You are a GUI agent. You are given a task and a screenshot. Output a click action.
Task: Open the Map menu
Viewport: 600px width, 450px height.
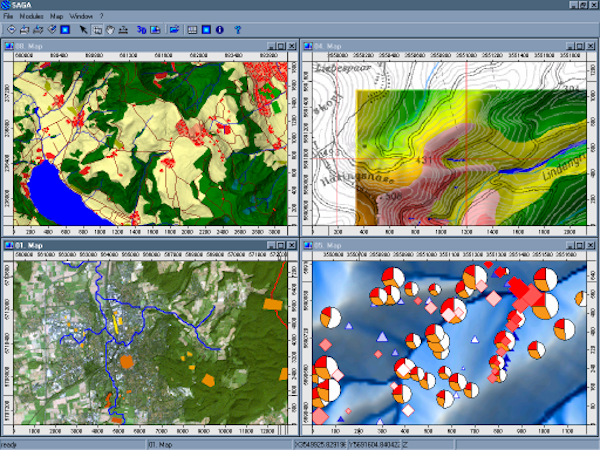pos(57,17)
